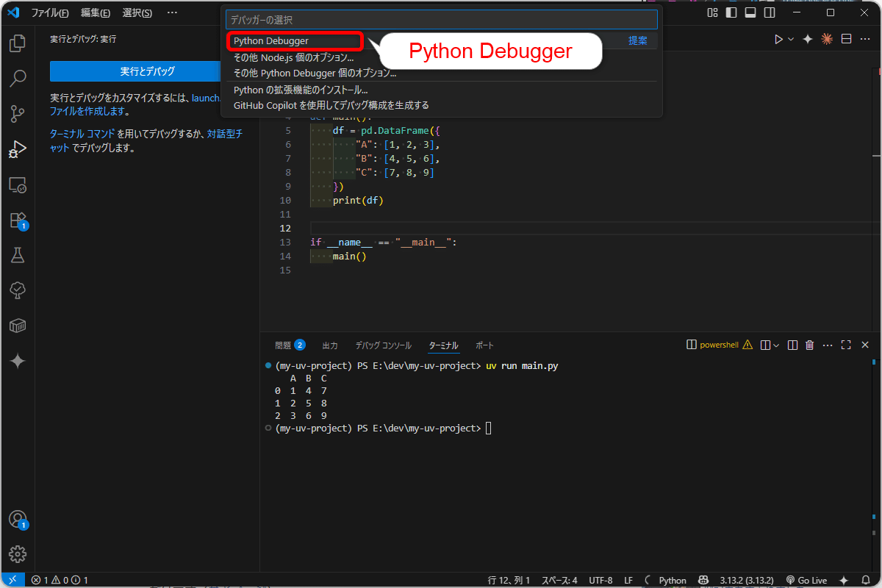882x588 pixels.
Task: Maximize the terminal panel size
Action: coord(847,344)
